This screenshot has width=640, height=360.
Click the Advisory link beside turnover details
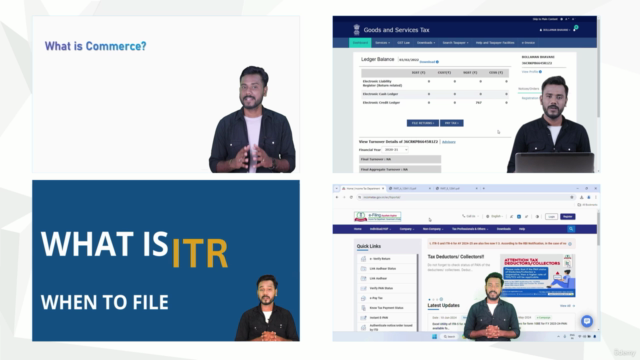click(x=449, y=142)
